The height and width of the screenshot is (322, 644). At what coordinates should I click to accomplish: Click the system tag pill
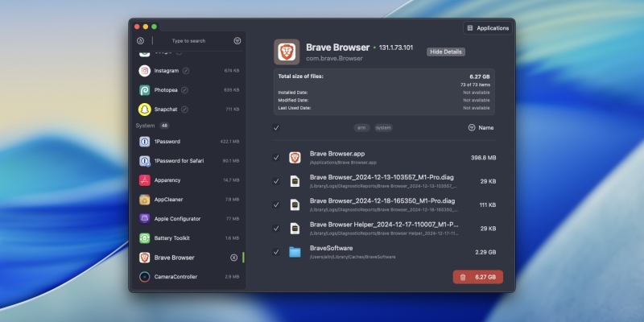[x=383, y=128]
